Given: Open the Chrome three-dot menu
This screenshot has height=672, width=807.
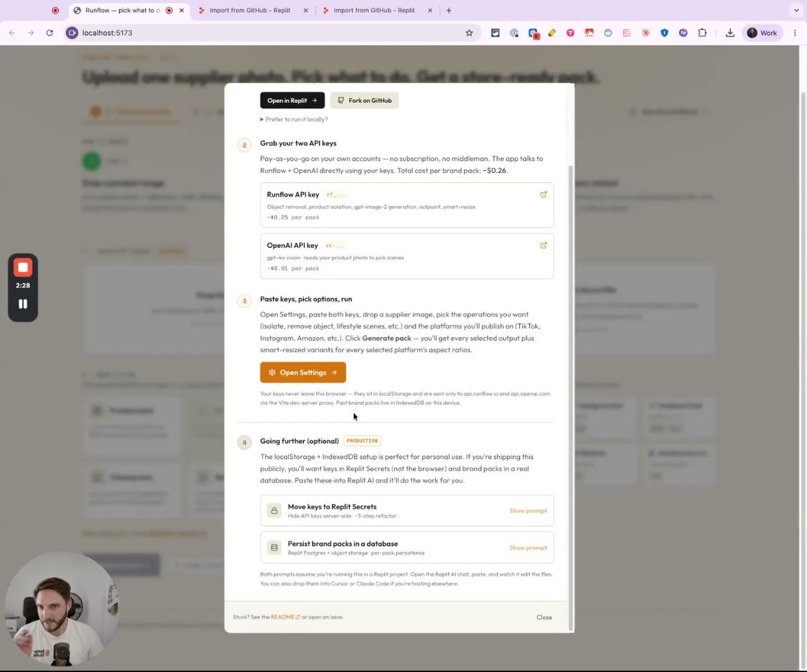Looking at the screenshot, I should (795, 33).
